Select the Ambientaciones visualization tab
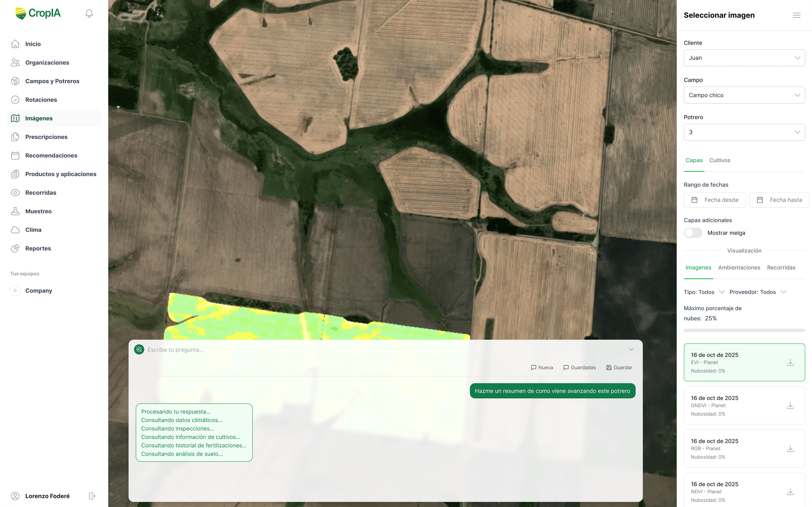The width and height of the screenshot is (812, 507). click(x=739, y=267)
